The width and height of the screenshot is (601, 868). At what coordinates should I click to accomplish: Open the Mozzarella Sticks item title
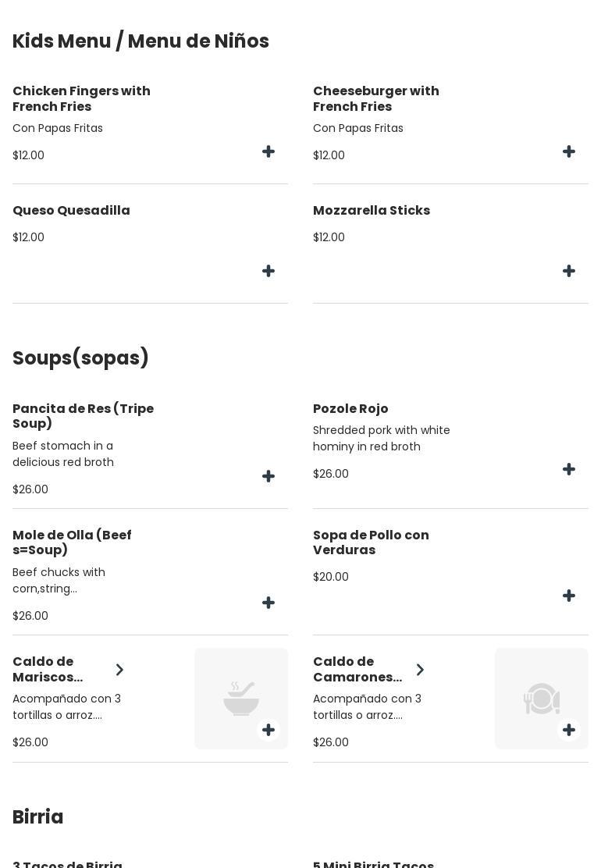tap(372, 211)
